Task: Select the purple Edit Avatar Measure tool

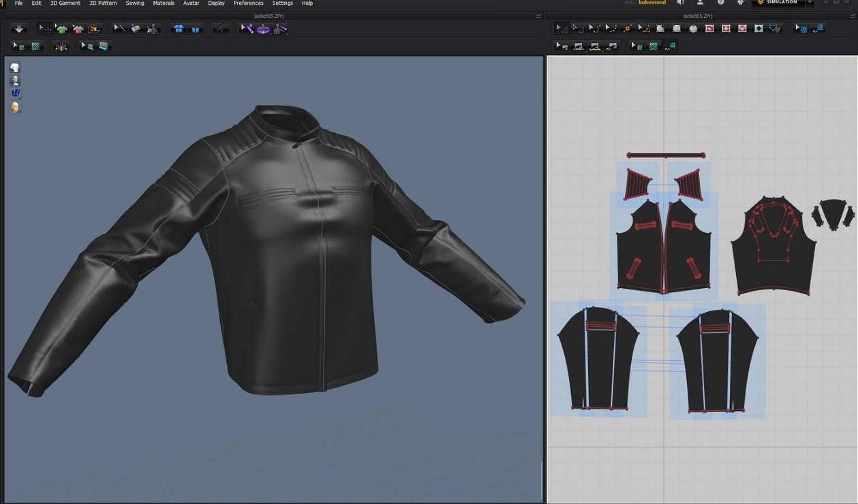Action: coord(247,29)
